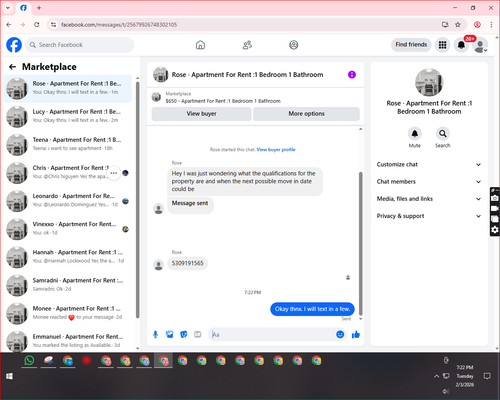Expand Media, files and links section
The width and height of the screenshot is (500, 400).
(x=429, y=199)
